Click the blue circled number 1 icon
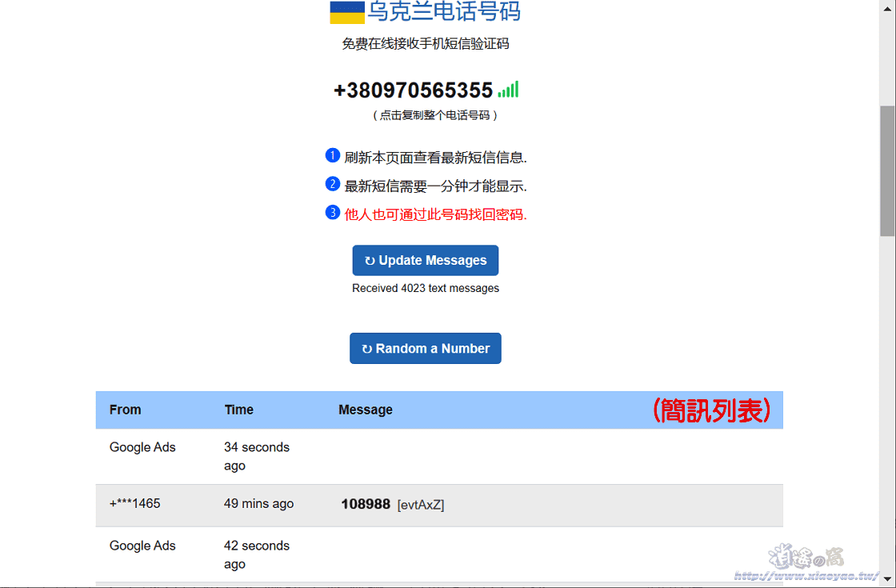Screen dimensions: 896x588 click(333, 155)
